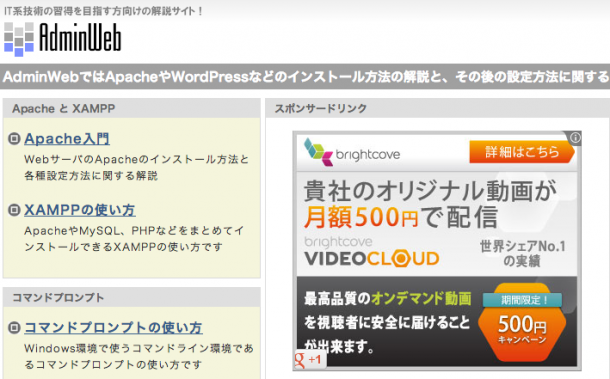Click the gray AdminWebでは banner text
610x379 pixels.
(x=305, y=77)
